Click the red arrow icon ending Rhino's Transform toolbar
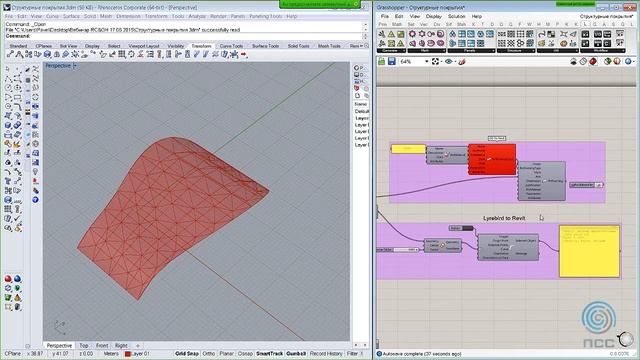Screen dimensions: 640x360 tap(244, 54)
